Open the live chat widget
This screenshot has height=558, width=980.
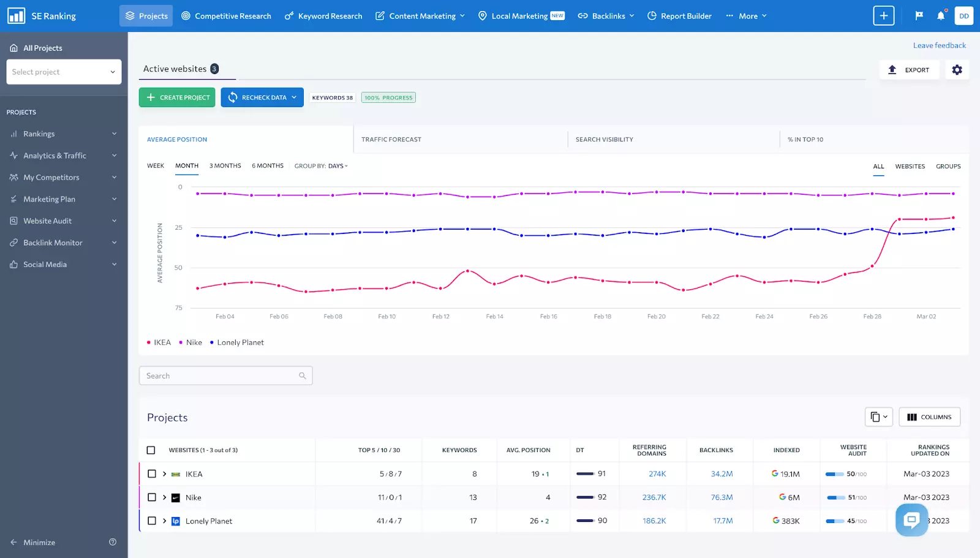(x=911, y=520)
